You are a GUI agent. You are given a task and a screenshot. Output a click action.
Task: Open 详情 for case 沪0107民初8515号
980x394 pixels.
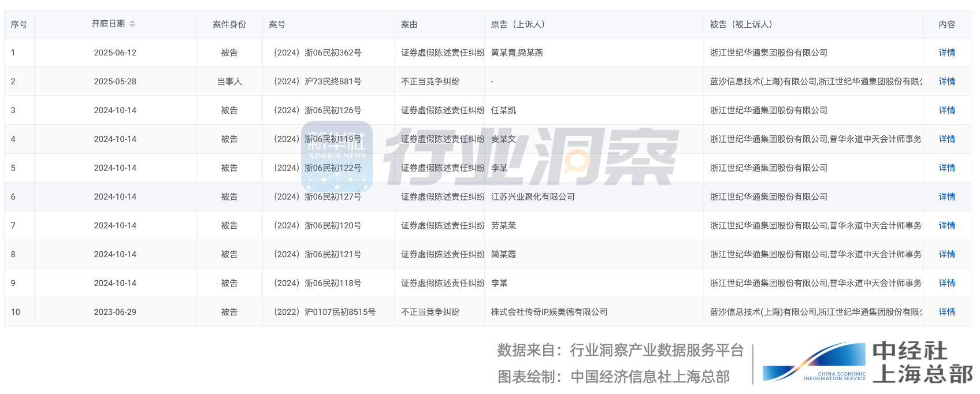946,312
